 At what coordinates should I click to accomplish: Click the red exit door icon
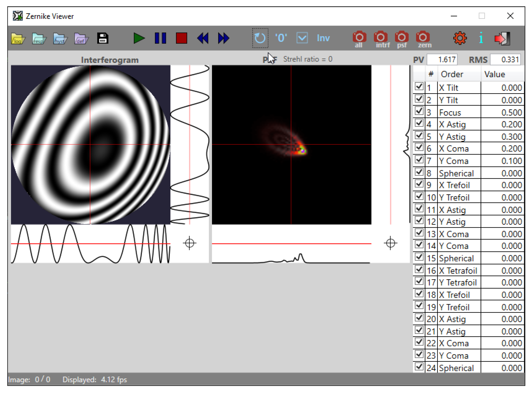pos(502,38)
